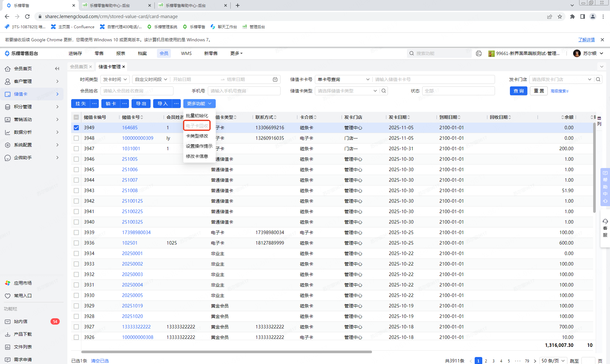This screenshot has height=364, width=610.
Task: Uncheck the checkbox for card 3949
Action: (x=76, y=128)
